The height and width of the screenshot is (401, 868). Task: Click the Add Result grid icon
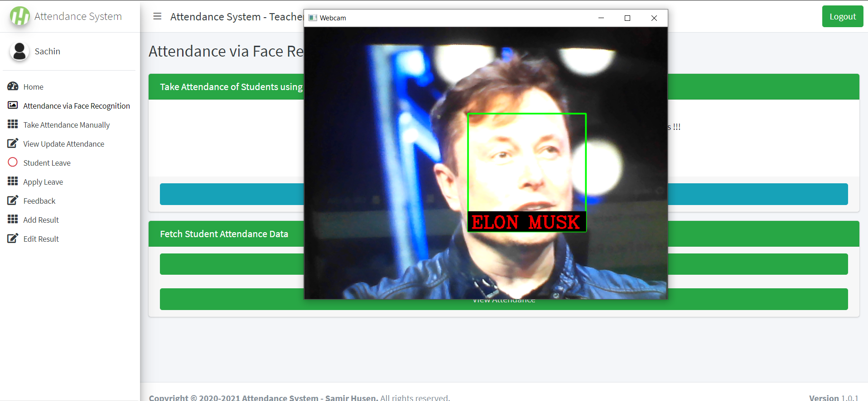tap(13, 219)
